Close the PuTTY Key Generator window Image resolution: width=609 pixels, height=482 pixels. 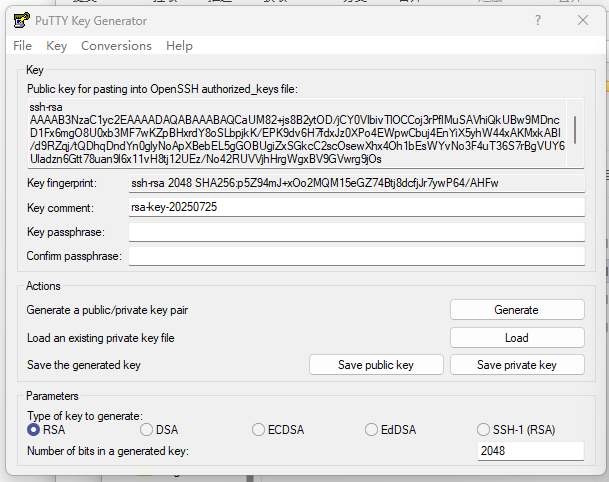582,20
